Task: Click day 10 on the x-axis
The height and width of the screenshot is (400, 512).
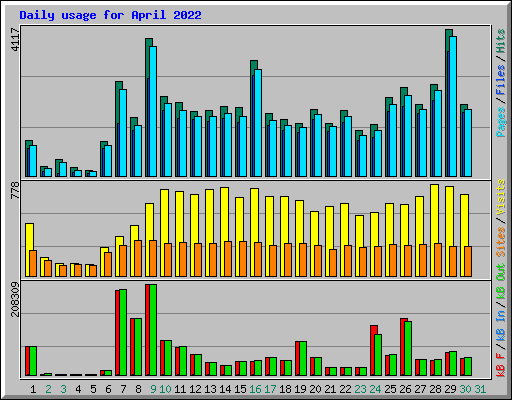Action: coord(165,389)
